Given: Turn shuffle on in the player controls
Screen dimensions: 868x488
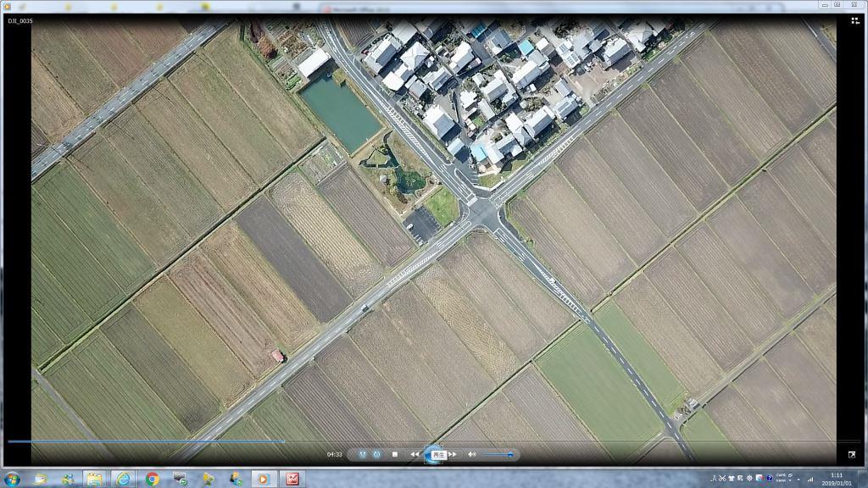Looking at the screenshot, I should (x=363, y=454).
